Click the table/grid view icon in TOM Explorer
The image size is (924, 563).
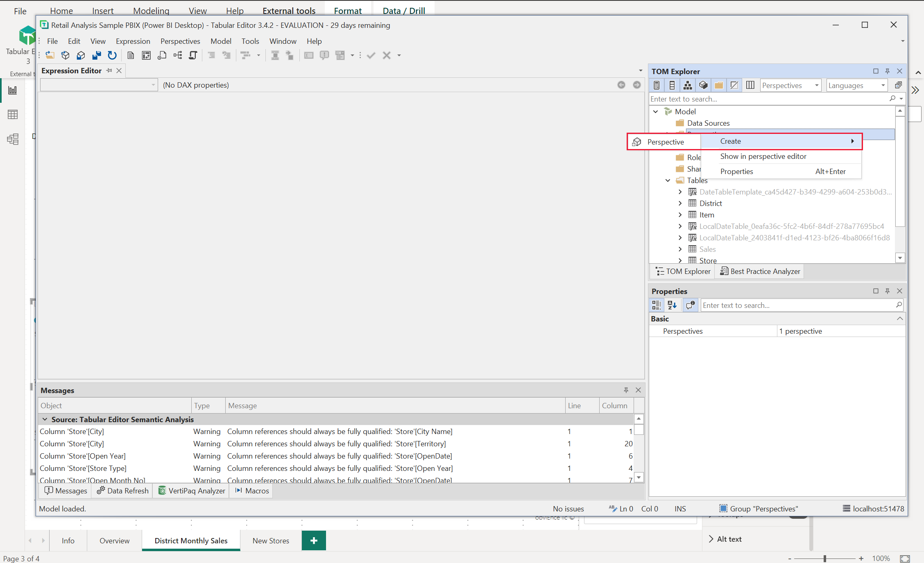click(x=749, y=85)
